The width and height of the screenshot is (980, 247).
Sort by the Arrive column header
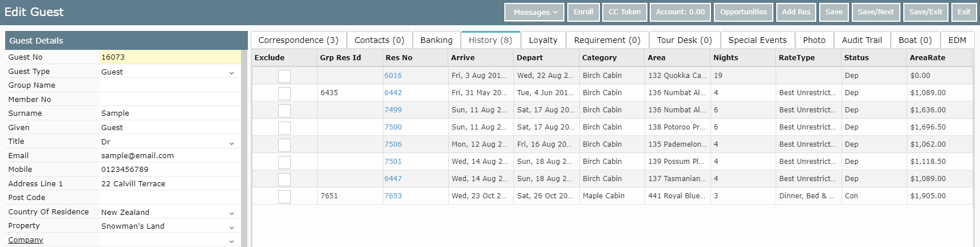pyautogui.click(x=463, y=58)
